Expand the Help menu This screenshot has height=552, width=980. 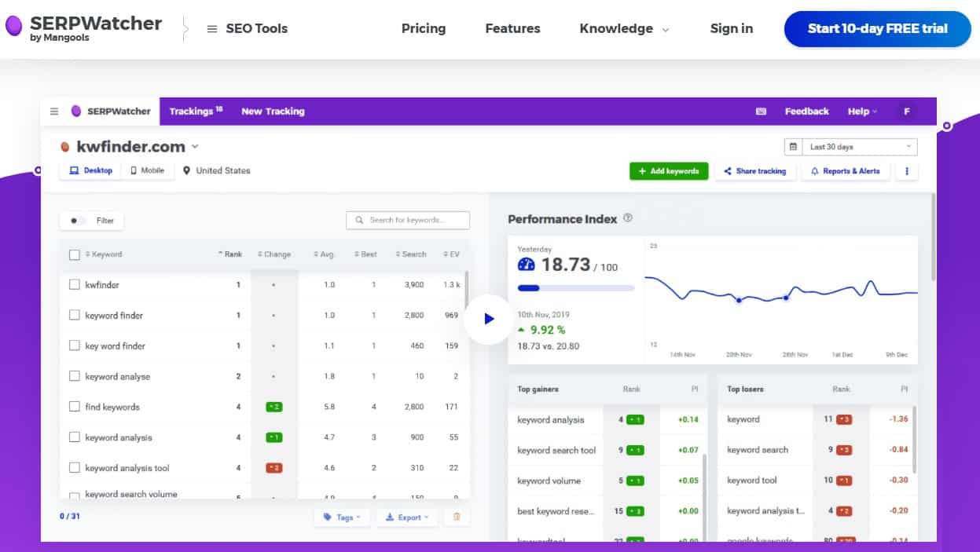pos(862,111)
